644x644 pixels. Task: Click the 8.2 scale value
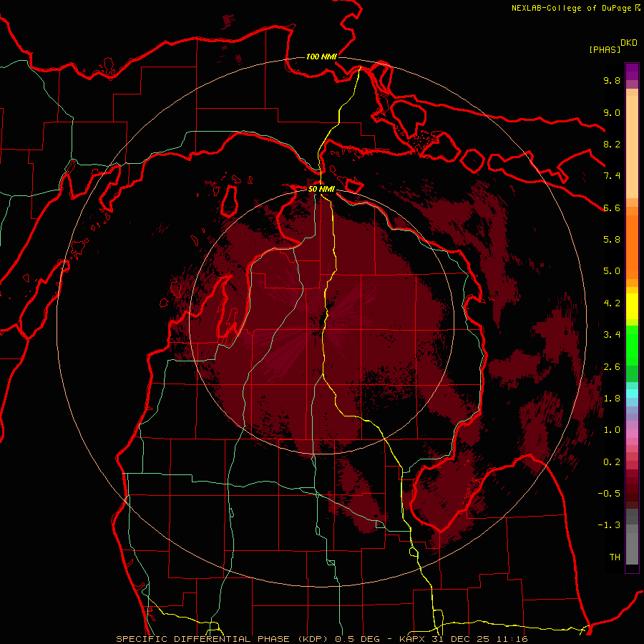(x=612, y=144)
